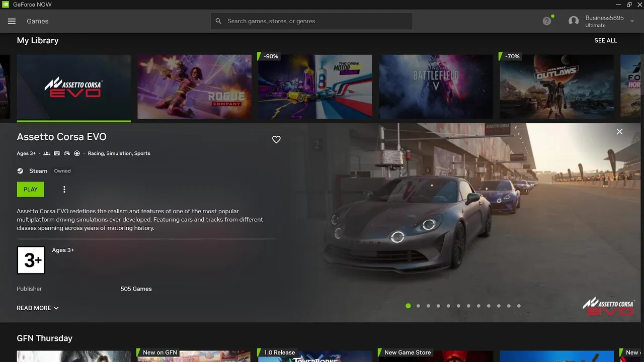644x362 pixels.
Task: Click the Steam store logo icon
Action: coord(20,171)
